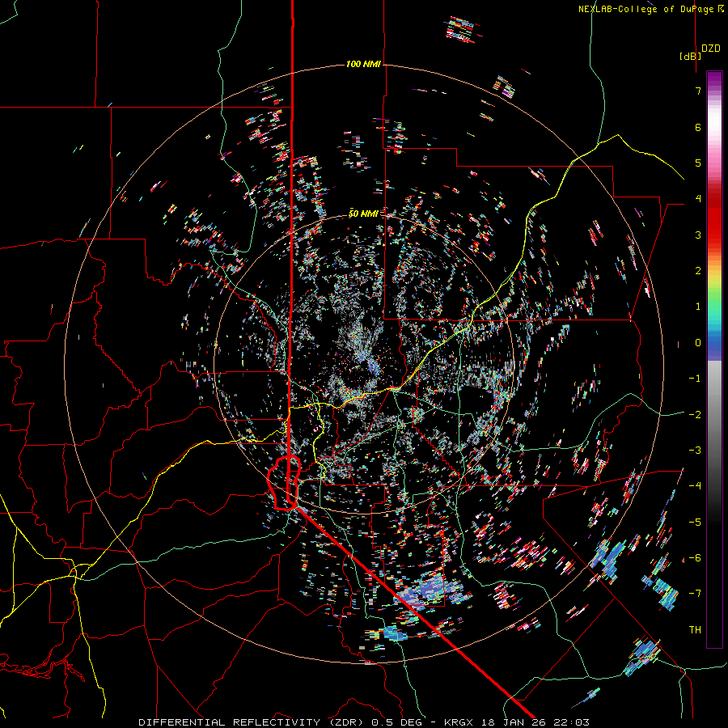Click the 5 value on color scale
The width and height of the screenshot is (728, 728).
coord(698,163)
